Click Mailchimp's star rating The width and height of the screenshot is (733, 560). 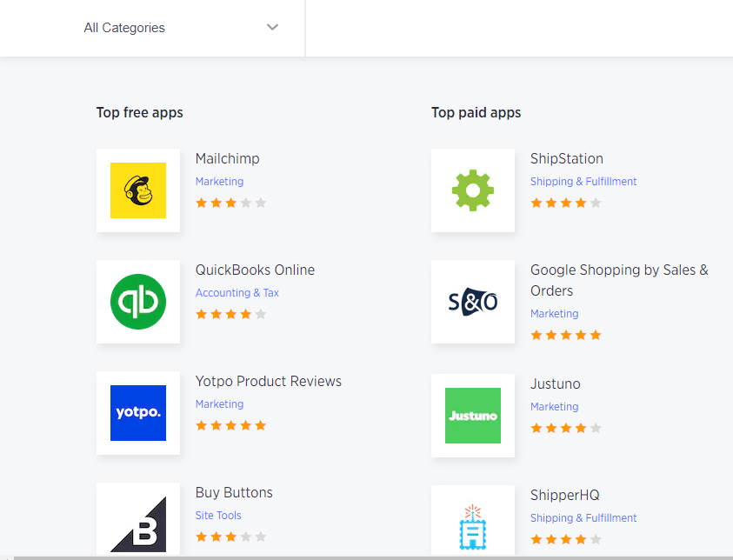pos(231,203)
